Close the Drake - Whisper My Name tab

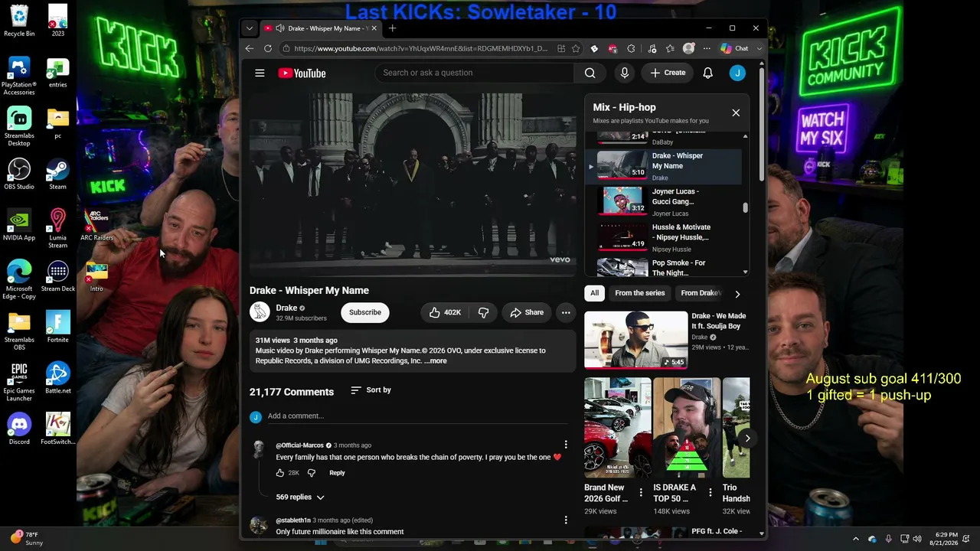coord(374,28)
